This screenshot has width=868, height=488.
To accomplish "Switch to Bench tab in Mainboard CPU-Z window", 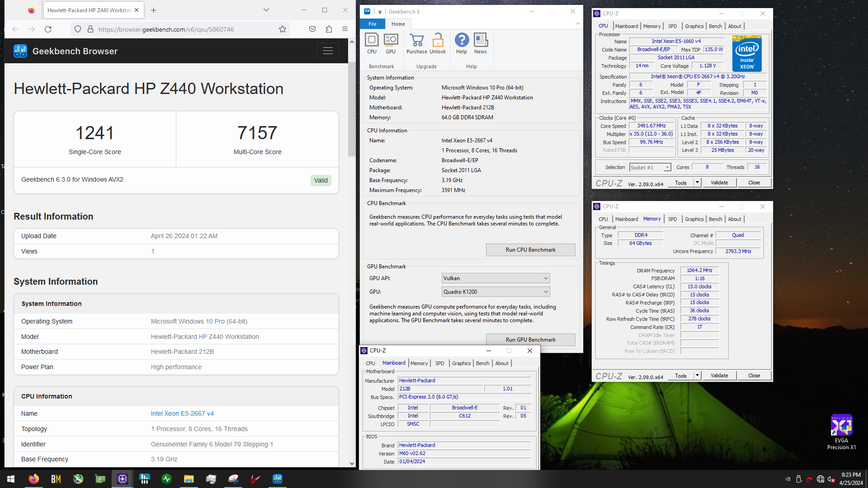I will click(482, 363).
